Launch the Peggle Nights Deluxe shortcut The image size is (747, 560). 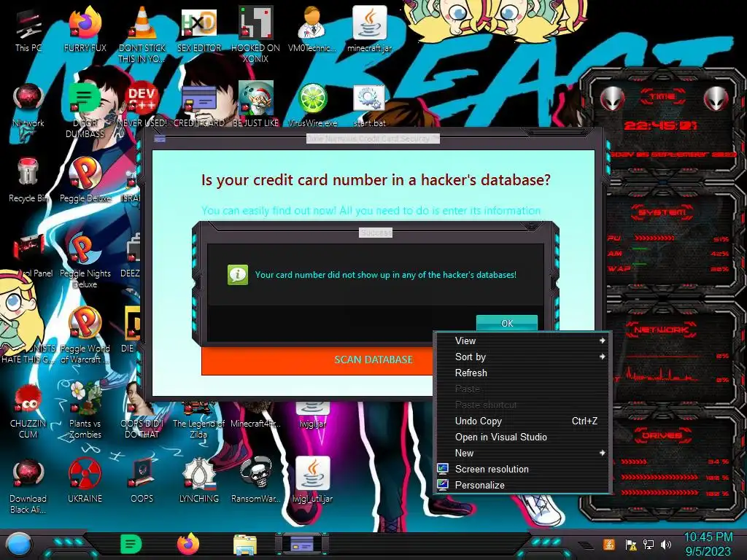coord(85,260)
